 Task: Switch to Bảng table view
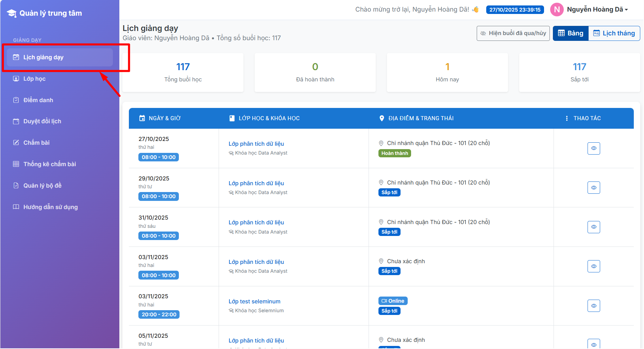(571, 33)
